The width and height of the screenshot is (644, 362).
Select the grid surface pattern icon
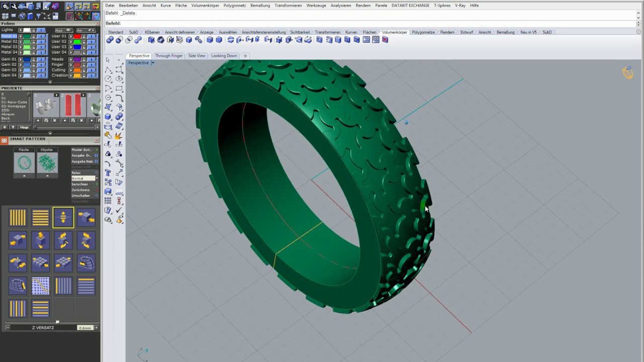[41, 263]
